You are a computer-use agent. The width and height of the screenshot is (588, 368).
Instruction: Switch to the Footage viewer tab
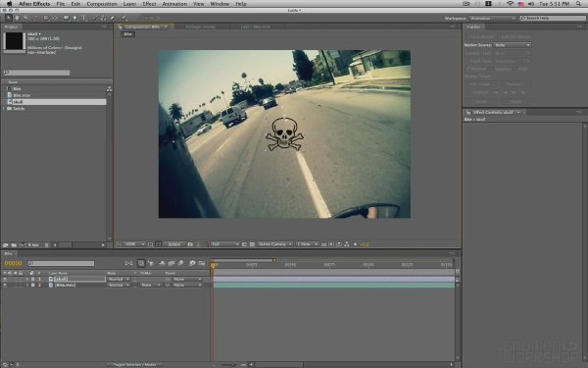tap(201, 26)
